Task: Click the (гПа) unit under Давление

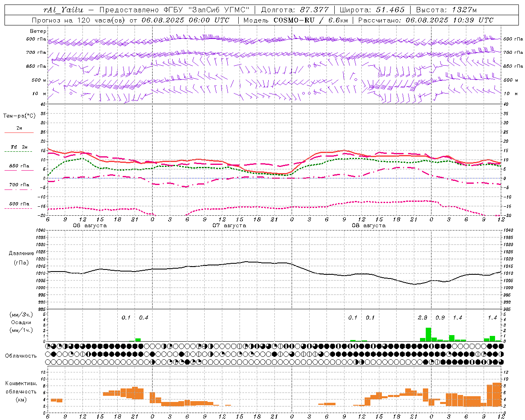Action: (21, 263)
